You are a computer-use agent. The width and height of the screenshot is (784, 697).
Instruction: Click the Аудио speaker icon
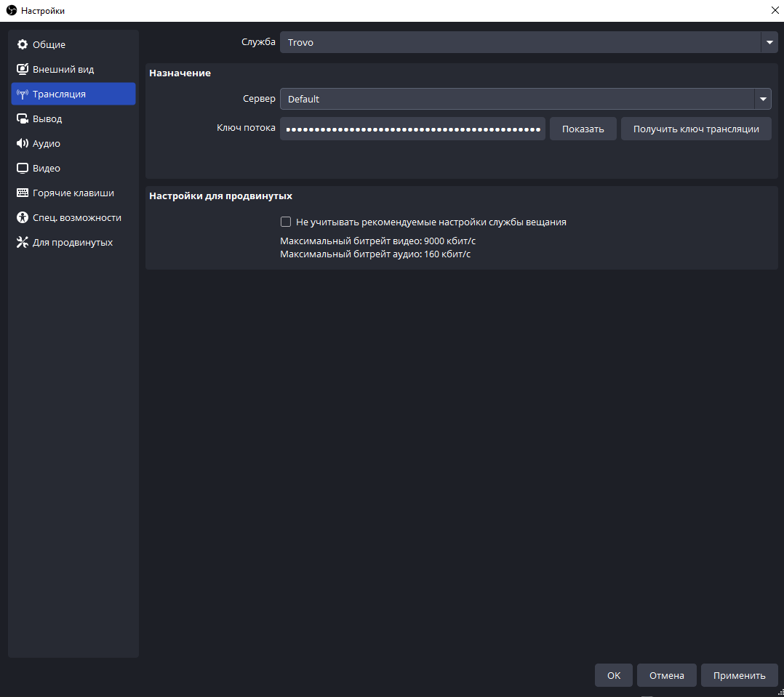click(22, 144)
